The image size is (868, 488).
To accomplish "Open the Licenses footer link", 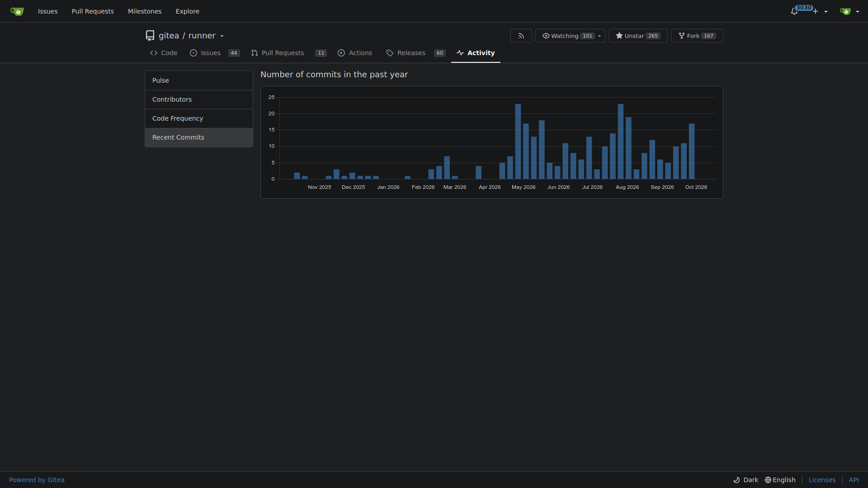I will pos(822,480).
